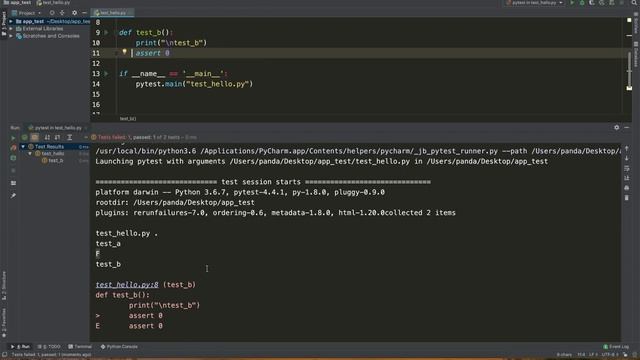
Task: Collapse the Test Results root node
Action: [x=23, y=147]
